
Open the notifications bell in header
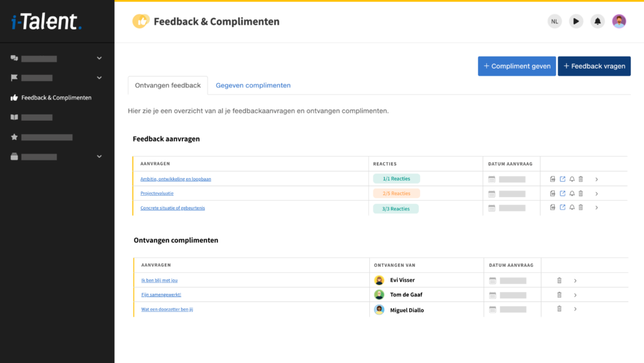(x=597, y=21)
